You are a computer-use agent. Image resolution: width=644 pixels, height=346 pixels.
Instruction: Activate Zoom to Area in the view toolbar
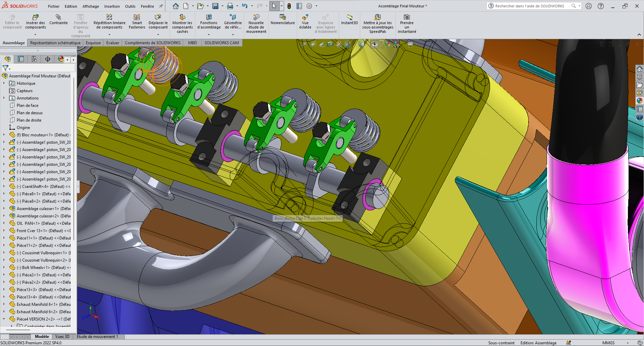coord(313,44)
